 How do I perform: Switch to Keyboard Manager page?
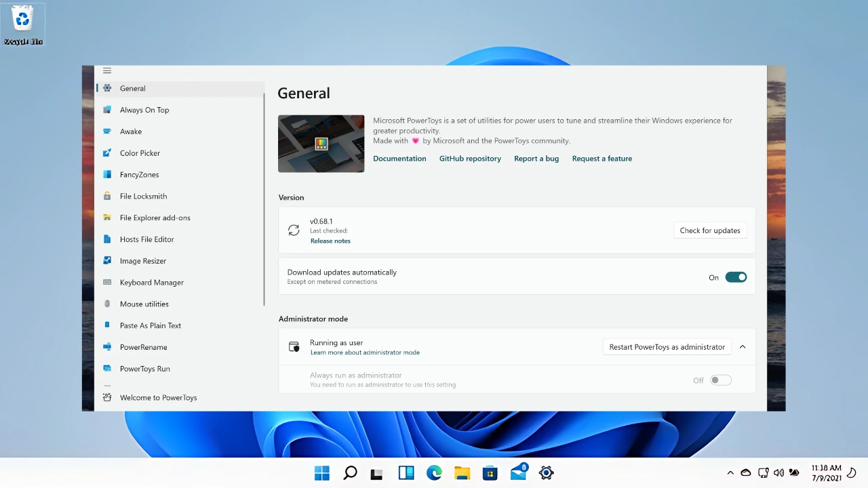click(180, 283)
